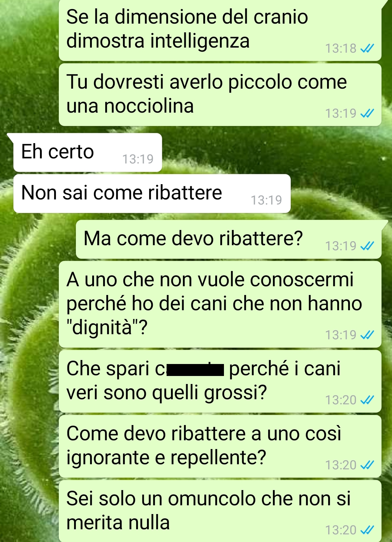
Task: Tap the double-check icon on the '"dignità"?' message
Action: point(367,335)
